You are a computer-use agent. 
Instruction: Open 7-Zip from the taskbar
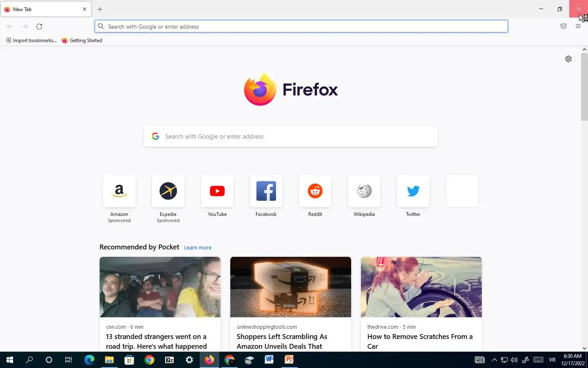click(x=169, y=360)
